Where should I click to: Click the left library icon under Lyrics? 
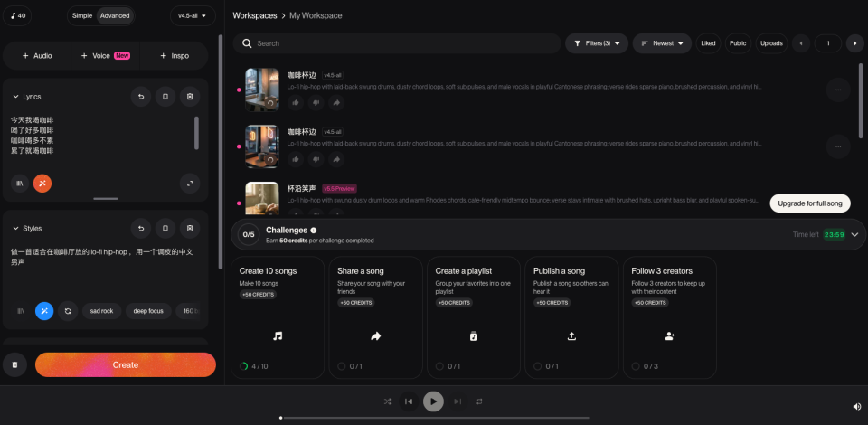(19, 184)
